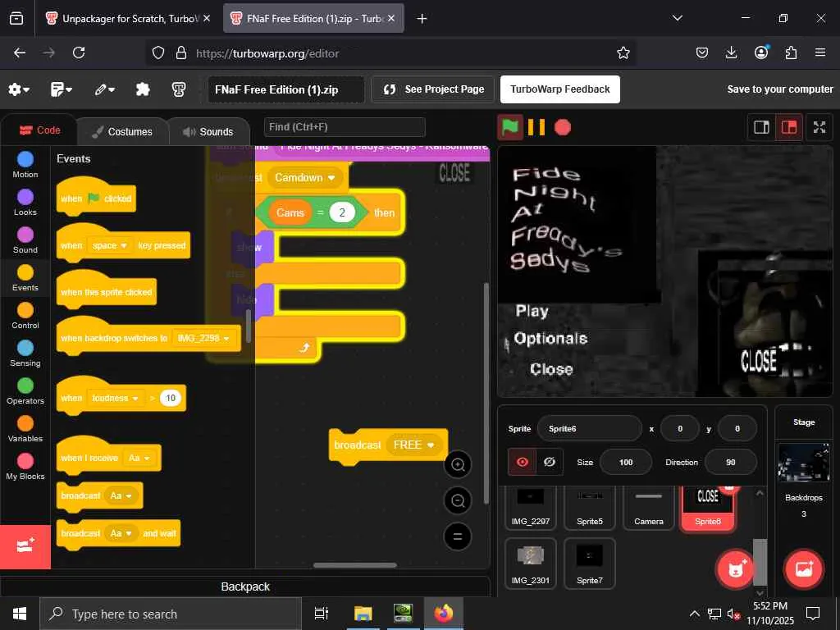Select the My Blocks category
The height and width of the screenshot is (630, 840).
(x=25, y=467)
